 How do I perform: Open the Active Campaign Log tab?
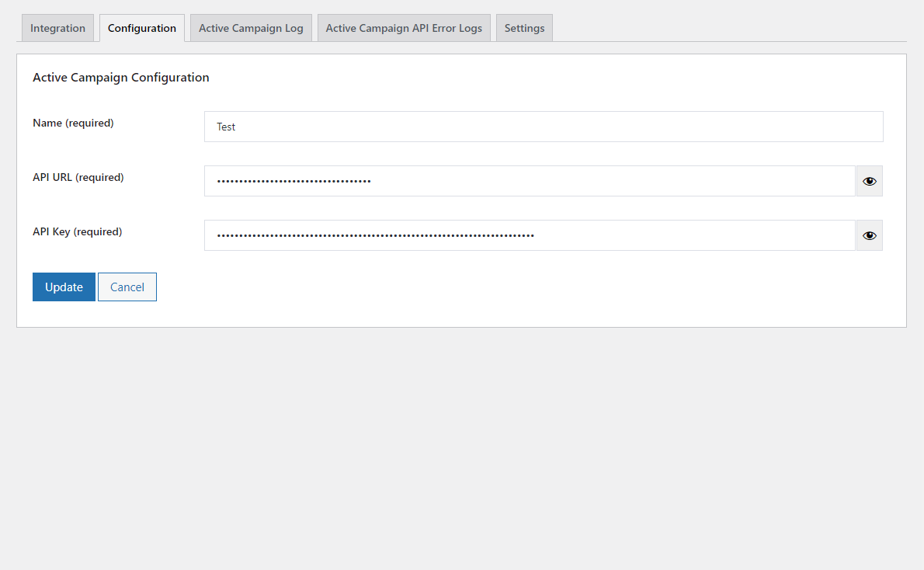click(251, 28)
